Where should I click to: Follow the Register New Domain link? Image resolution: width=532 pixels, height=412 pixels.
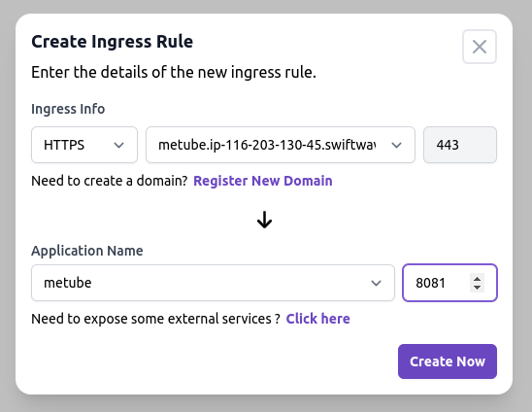click(263, 181)
